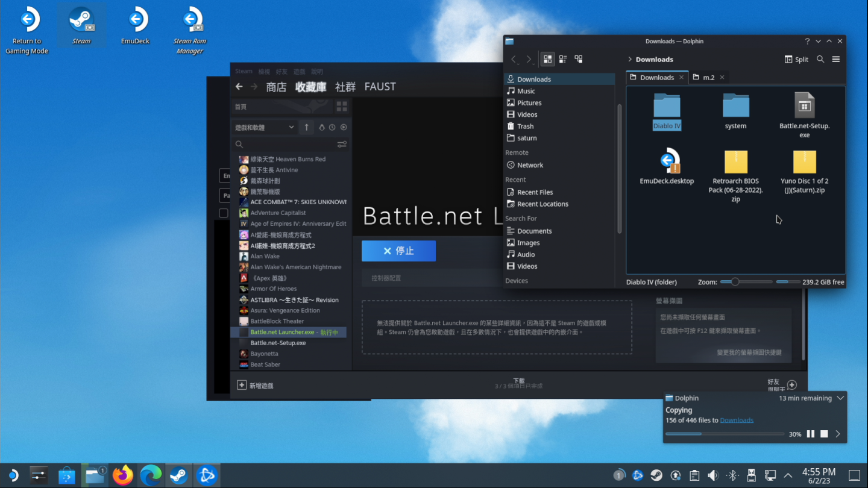Open Microsoft Edge from taskbar
The width and height of the screenshot is (868, 488).
click(151, 475)
